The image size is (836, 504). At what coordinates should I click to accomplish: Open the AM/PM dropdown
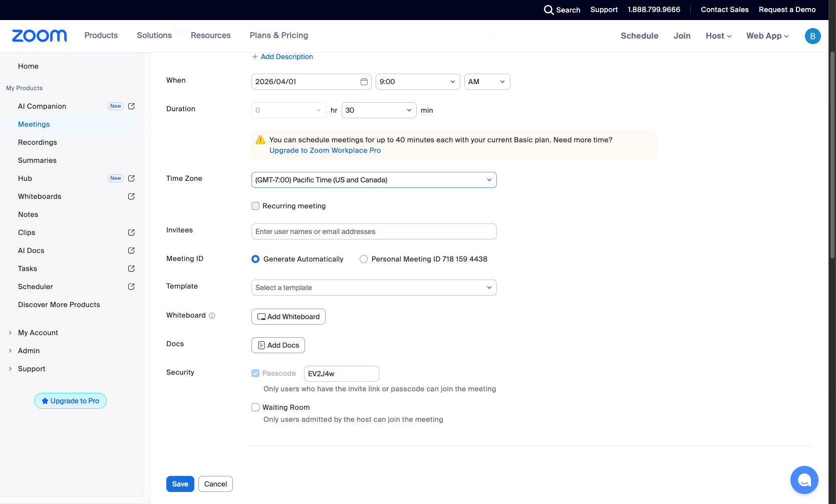click(x=487, y=82)
